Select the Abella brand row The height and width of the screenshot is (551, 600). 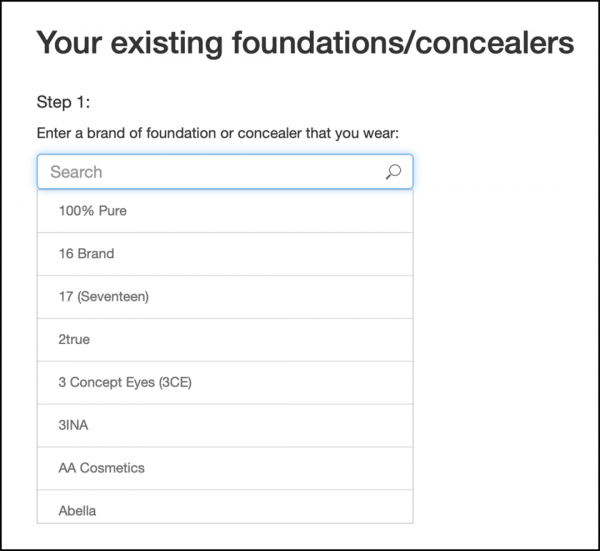pos(225,507)
